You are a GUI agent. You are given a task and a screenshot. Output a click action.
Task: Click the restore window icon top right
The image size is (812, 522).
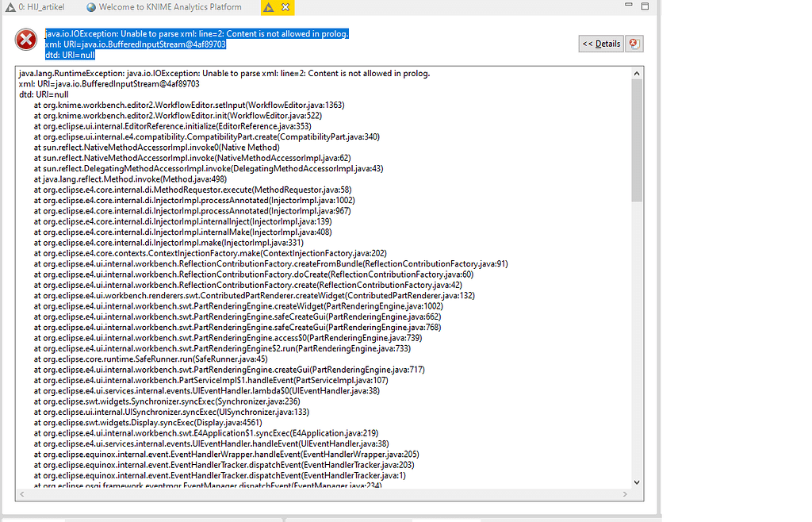point(644,6)
